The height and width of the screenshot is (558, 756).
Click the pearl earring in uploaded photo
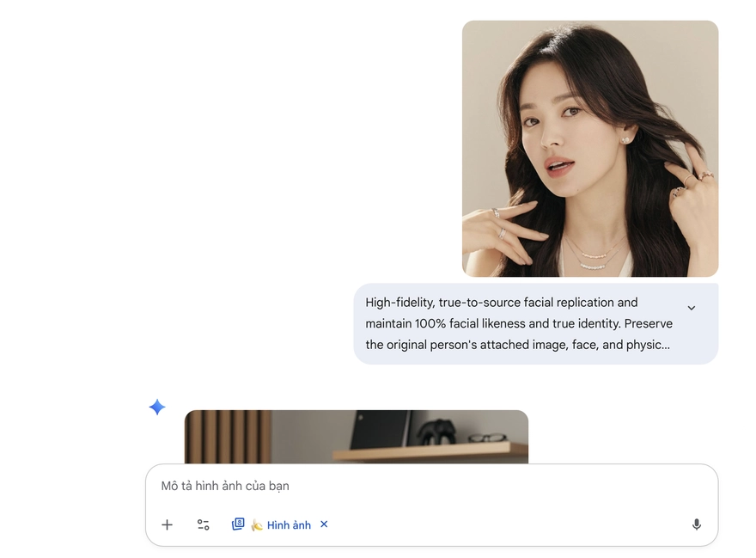625,140
